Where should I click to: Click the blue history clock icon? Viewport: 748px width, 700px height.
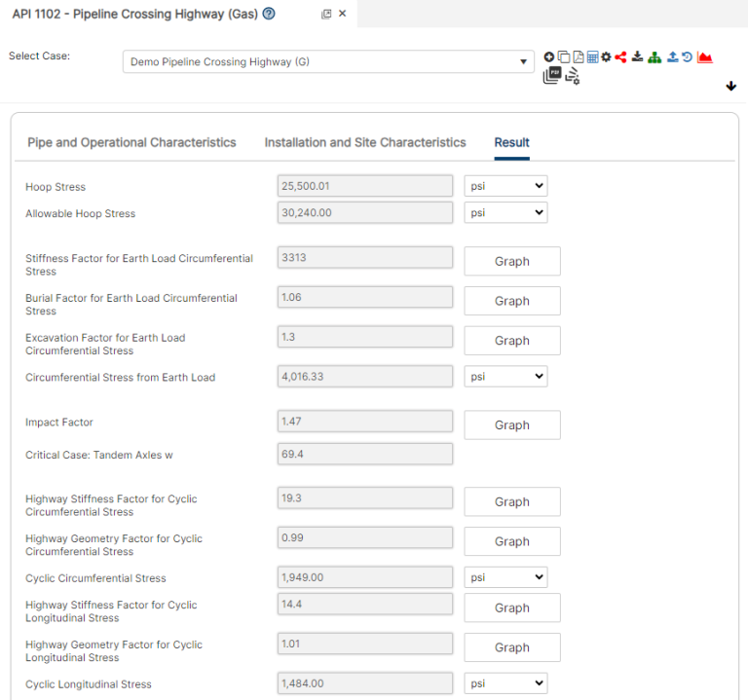point(687,57)
